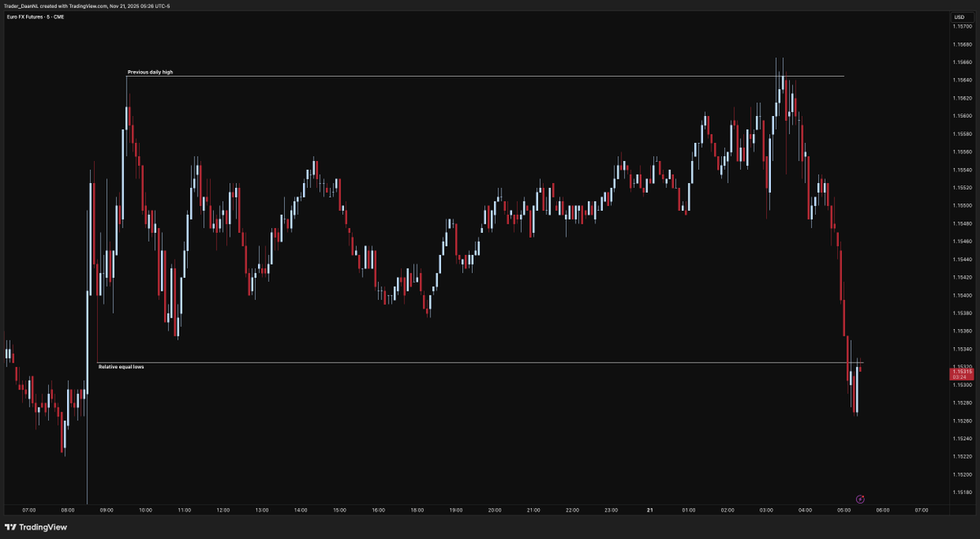The image size is (980, 539).
Task: Select the 1.15180 price axis label
Action: point(962,492)
